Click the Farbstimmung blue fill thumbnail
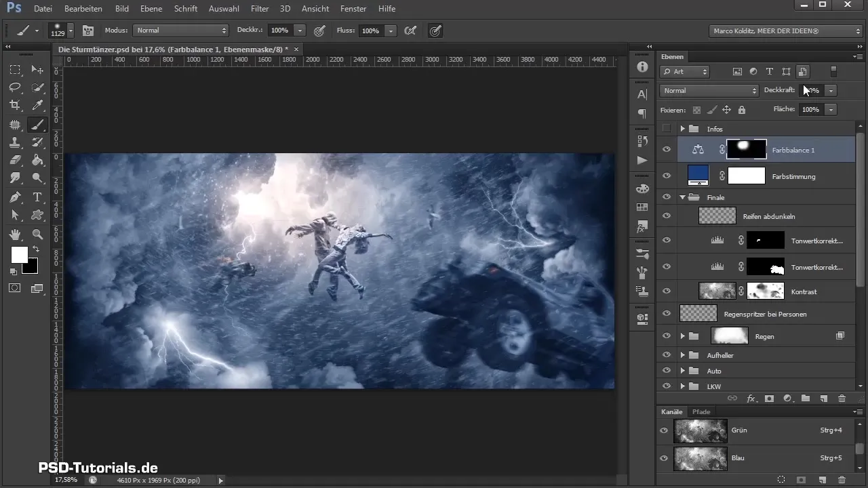 (698, 175)
